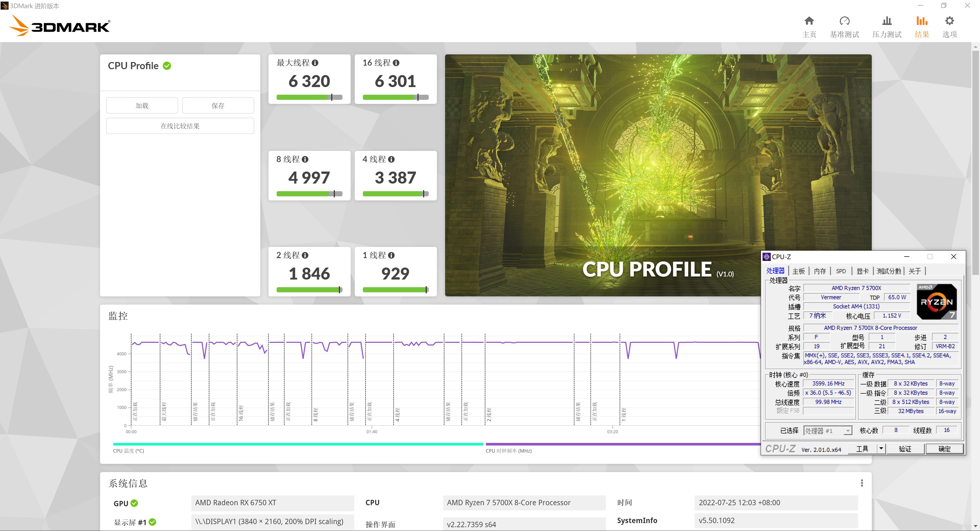Viewport: 980px width, 531px height.
Task: Click the green check beside CPU Profile
Action: (x=167, y=66)
